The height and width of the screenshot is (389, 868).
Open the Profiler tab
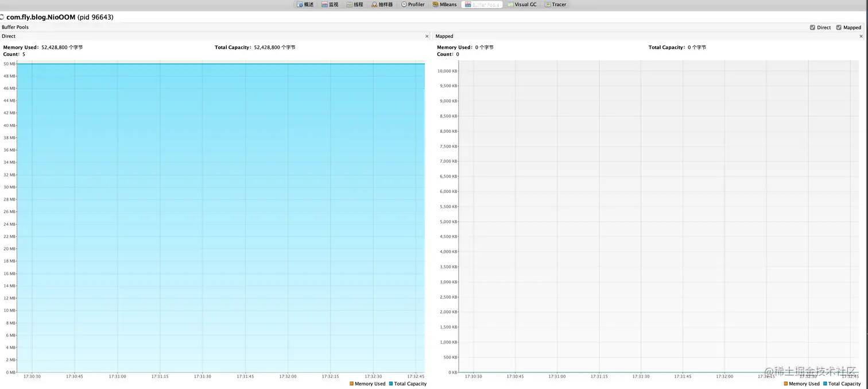tap(413, 5)
